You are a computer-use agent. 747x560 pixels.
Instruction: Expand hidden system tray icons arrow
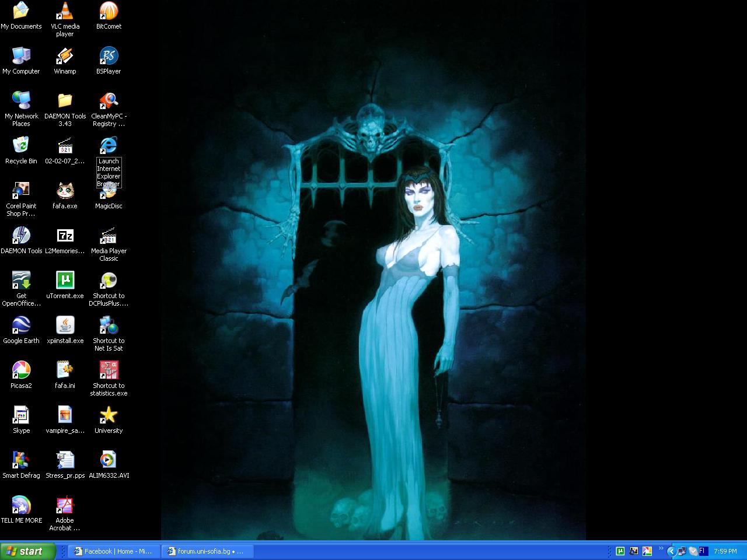point(671,551)
